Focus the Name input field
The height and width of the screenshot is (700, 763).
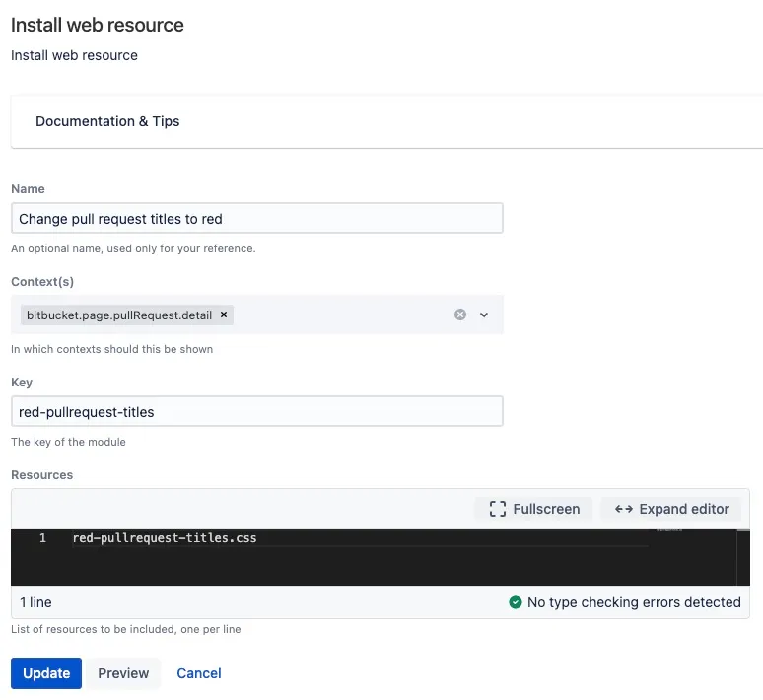pos(257,218)
